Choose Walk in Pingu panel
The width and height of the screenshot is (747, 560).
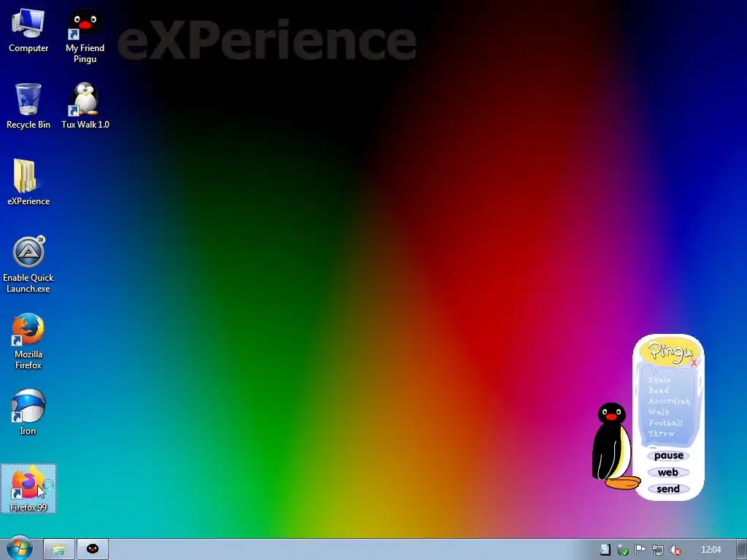click(659, 412)
